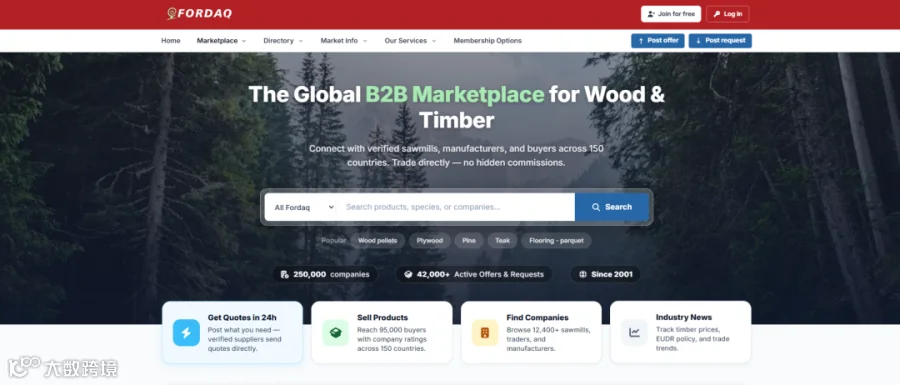900x385 pixels.
Task: Click the Join for free button
Action: pos(670,14)
